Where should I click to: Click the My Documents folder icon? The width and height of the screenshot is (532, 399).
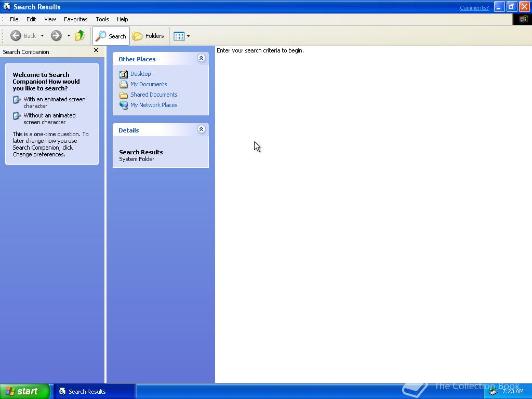pos(124,85)
